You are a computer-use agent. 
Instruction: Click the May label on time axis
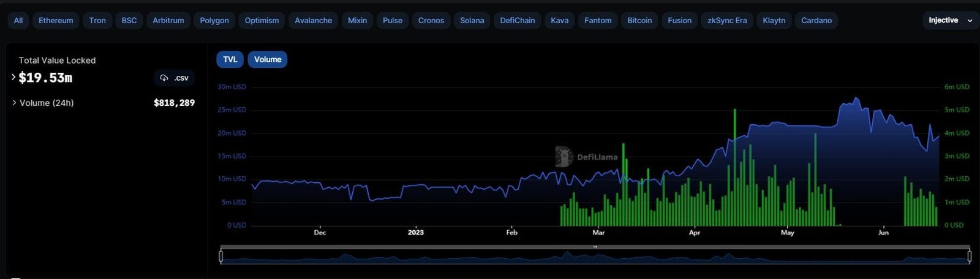[788, 232]
